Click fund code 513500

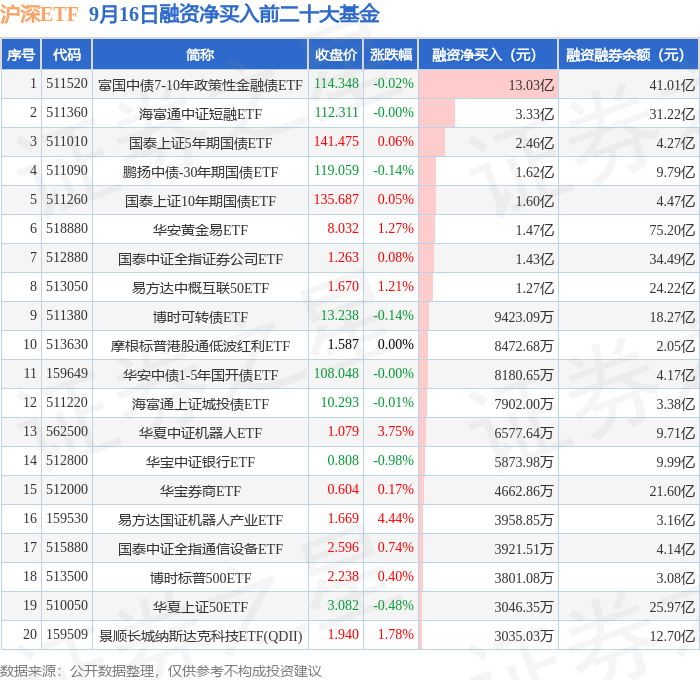click(x=67, y=577)
